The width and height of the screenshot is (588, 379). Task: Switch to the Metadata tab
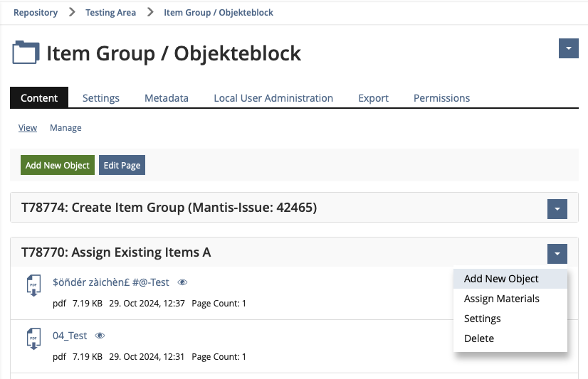click(x=167, y=98)
